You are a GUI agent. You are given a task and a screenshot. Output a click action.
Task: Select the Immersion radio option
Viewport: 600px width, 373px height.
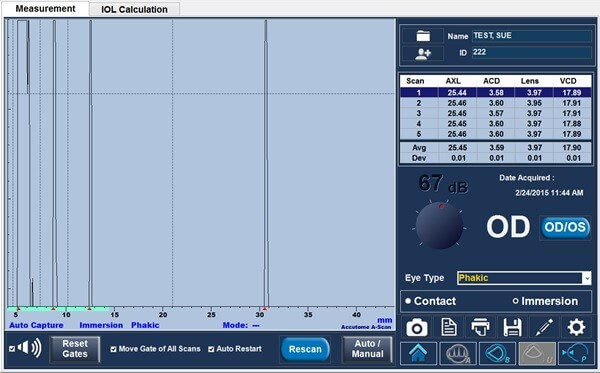(x=515, y=301)
